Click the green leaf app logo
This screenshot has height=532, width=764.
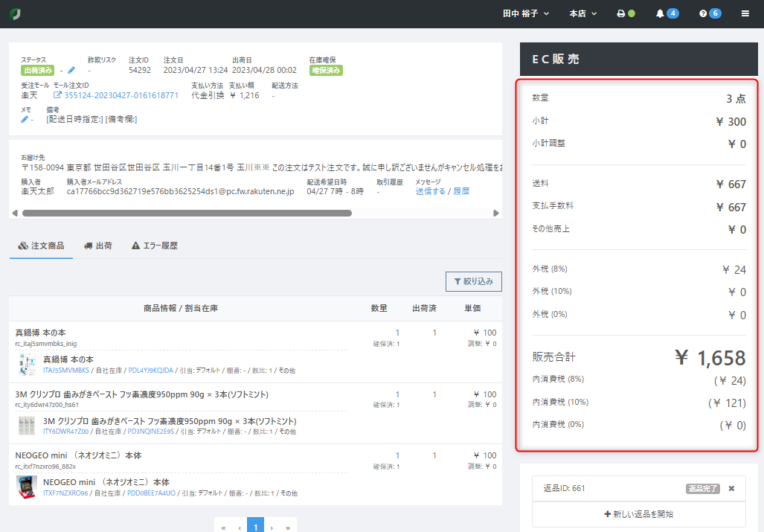[16, 14]
